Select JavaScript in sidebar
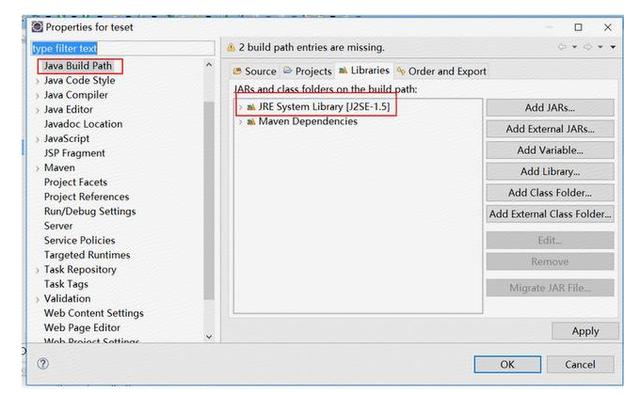 point(67,139)
